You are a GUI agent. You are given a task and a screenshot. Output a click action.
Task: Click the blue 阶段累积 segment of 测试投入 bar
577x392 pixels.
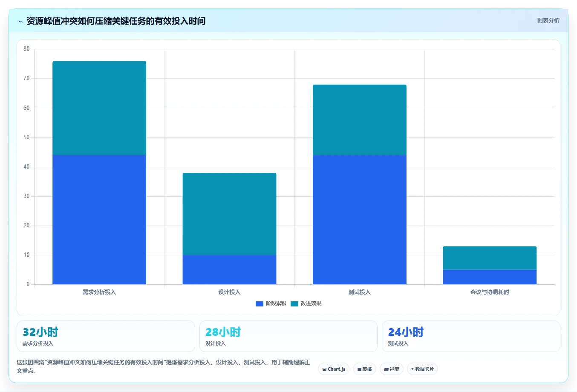(360, 220)
